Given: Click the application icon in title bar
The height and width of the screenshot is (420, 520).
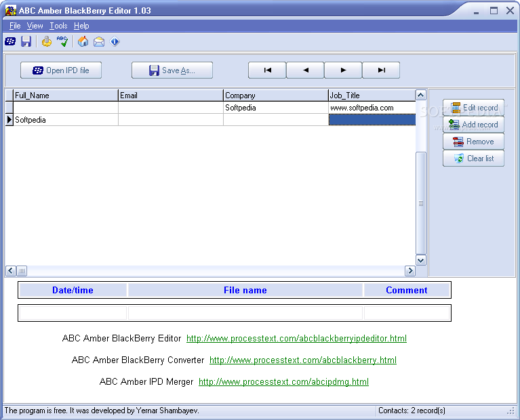Looking at the screenshot, I should [11, 10].
